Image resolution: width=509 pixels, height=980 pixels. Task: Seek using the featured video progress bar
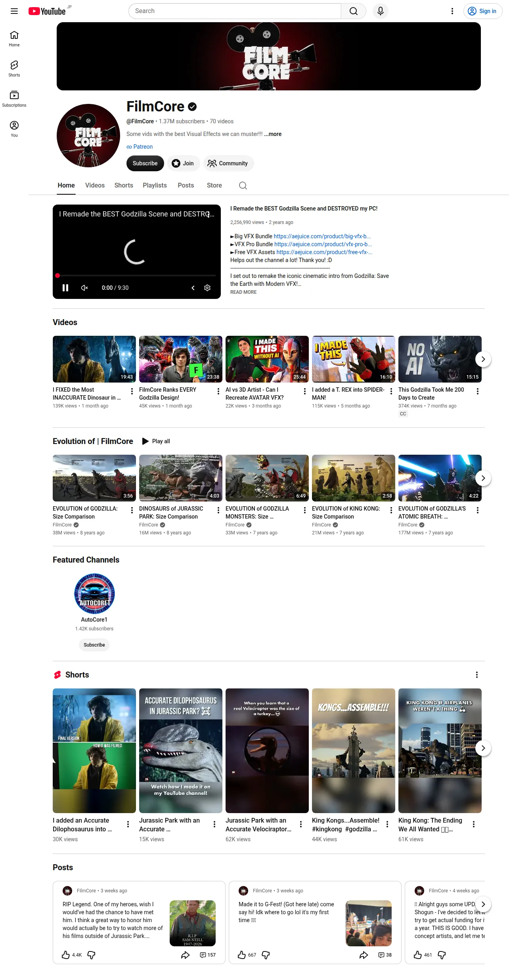point(137,276)
